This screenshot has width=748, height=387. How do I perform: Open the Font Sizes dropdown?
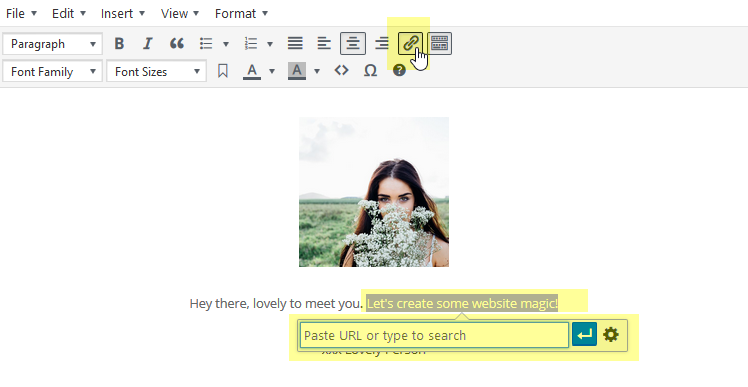tap(156, 72)
